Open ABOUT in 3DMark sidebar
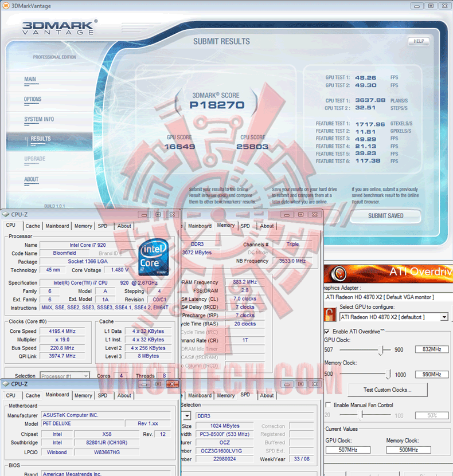The height and width of the screenshot is (476, 453). [32, 179]
